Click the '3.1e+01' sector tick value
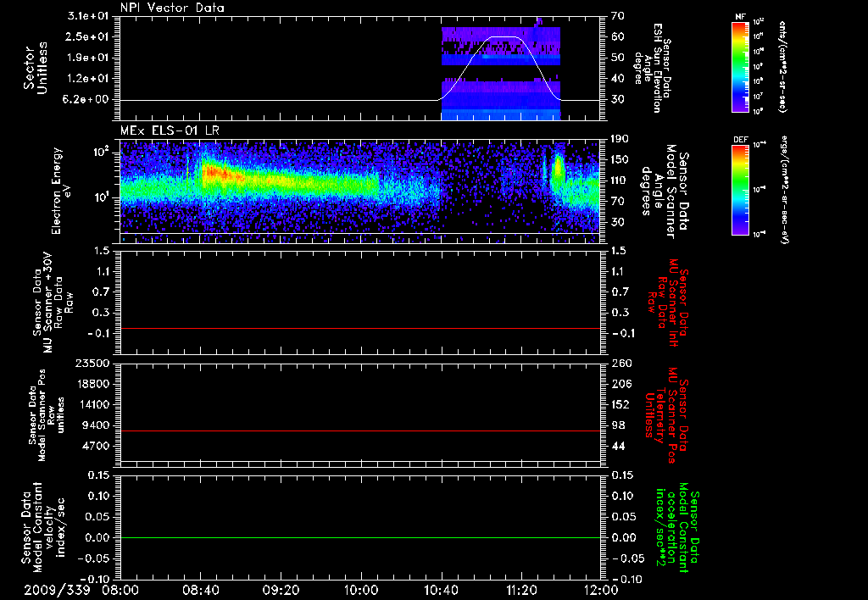This screenshot has width=868, height=600. click(88, 16)
